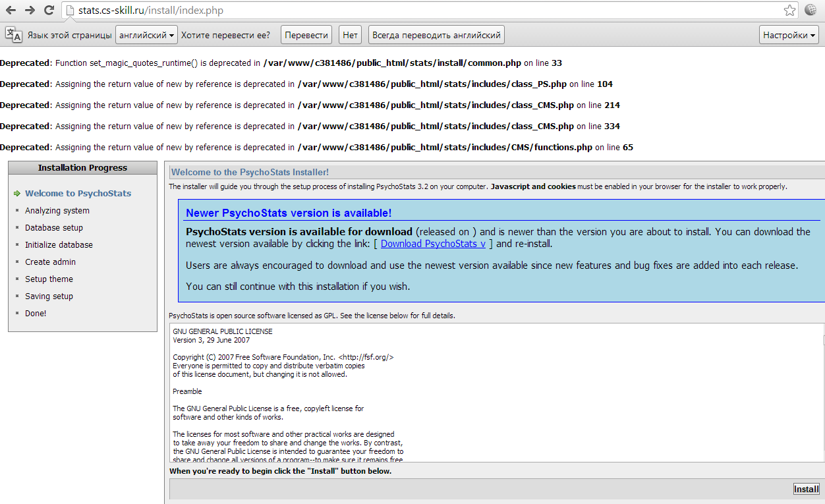Image resolution: width=825 pixels, height=504 pixels.
Task: Click the Deprecated warning for class_CMS.php line 334
Action: click(310, 126)
